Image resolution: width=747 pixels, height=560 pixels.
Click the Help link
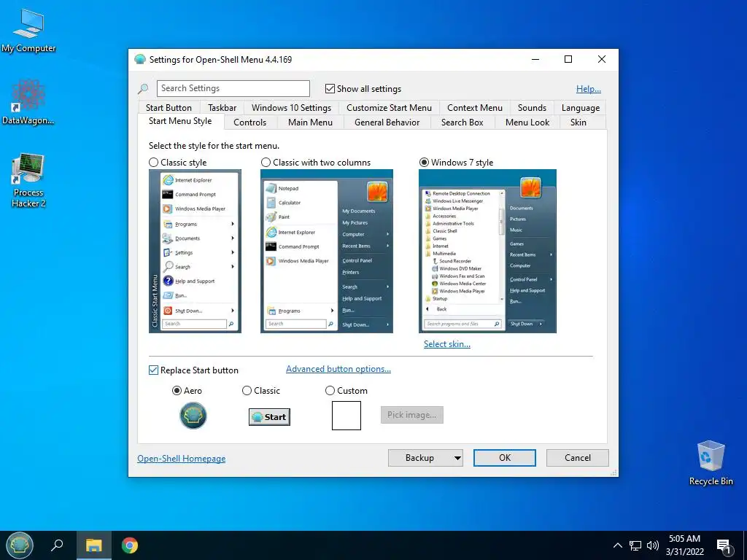(x=589, y=88)
